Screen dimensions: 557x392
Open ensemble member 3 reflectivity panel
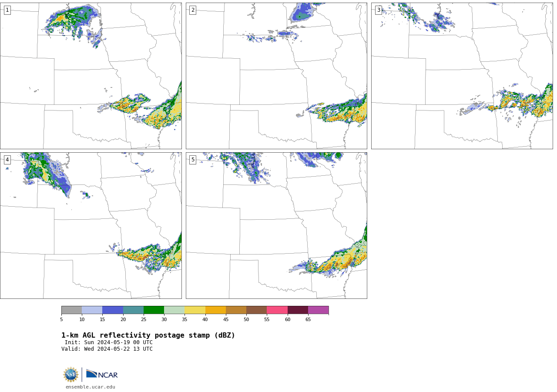(x=462, y=76)
